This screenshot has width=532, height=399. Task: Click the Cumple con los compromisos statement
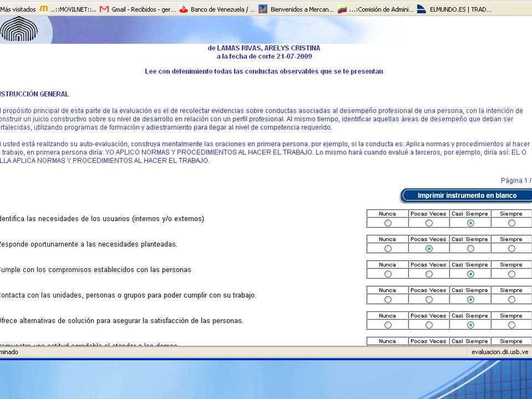click(x=95, y=270)
